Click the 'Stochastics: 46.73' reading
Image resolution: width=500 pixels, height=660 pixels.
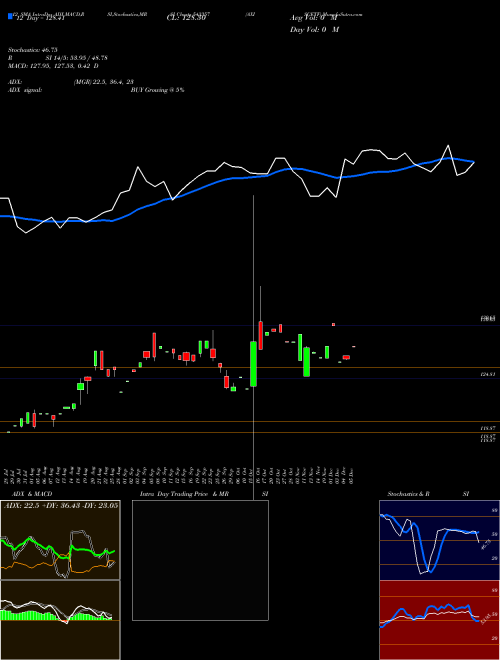32,50
